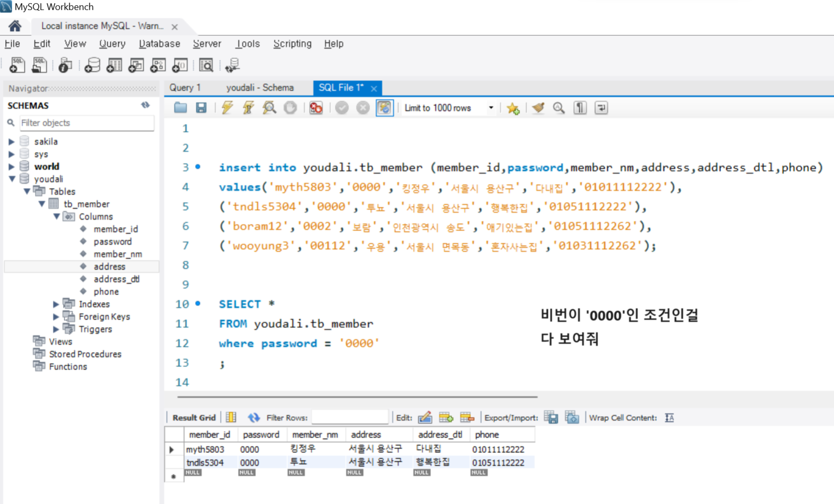Search table data icon in main toolbar
834x504 pixels.
pos(206,65)
